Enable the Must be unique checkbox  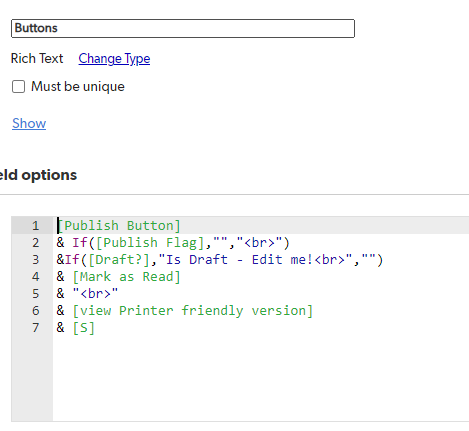click(18, 87)
